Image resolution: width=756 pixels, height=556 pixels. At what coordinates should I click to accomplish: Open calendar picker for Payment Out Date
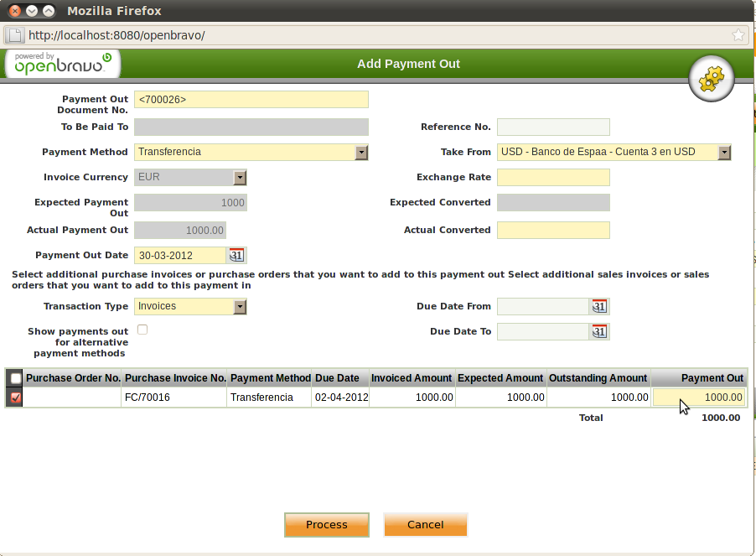point(237,256)
